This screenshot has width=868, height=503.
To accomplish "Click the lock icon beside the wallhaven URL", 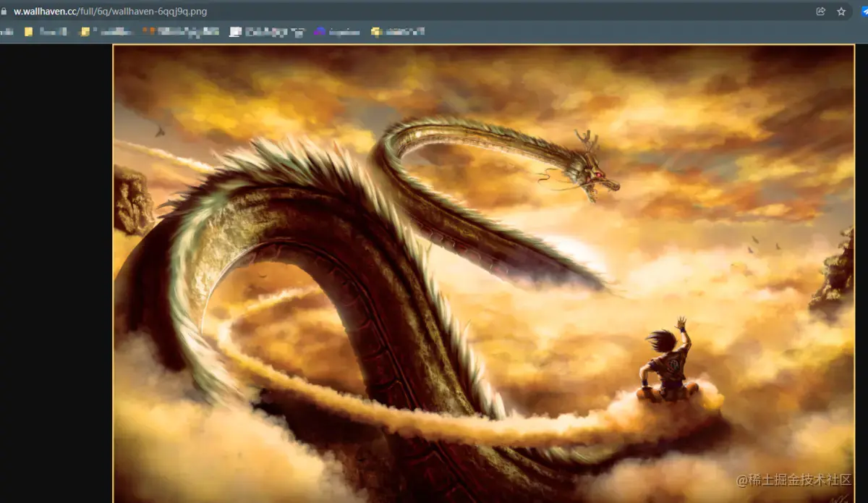I will (x=3, y=12).
